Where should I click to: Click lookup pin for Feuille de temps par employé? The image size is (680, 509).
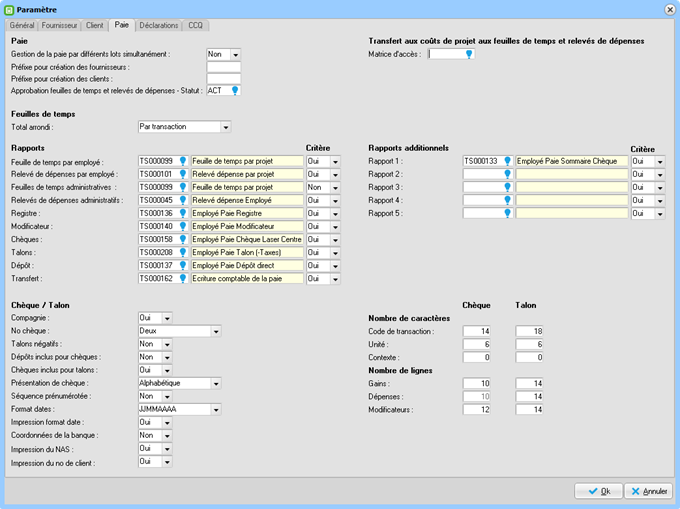[x=183, y=161]
